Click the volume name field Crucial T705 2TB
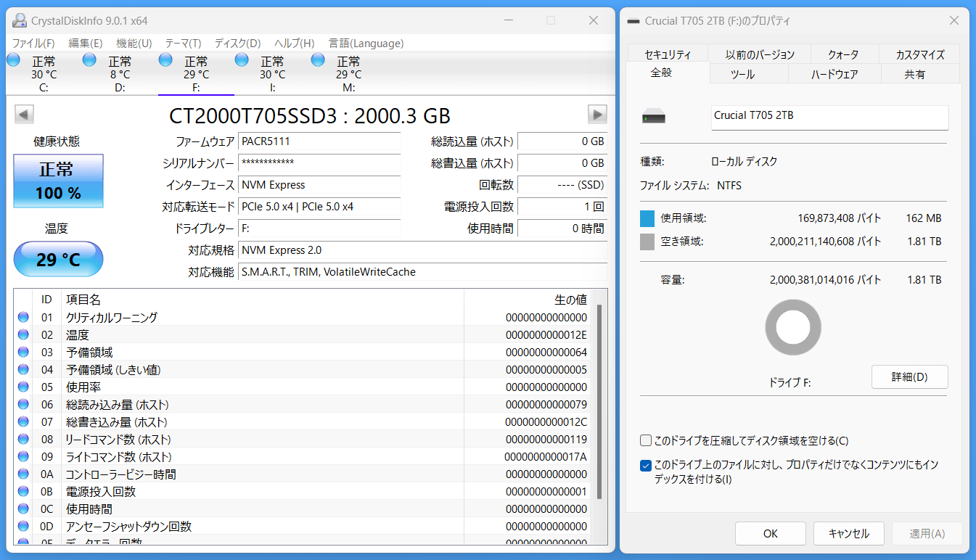 pyautogui.click(x=829, y=118)
